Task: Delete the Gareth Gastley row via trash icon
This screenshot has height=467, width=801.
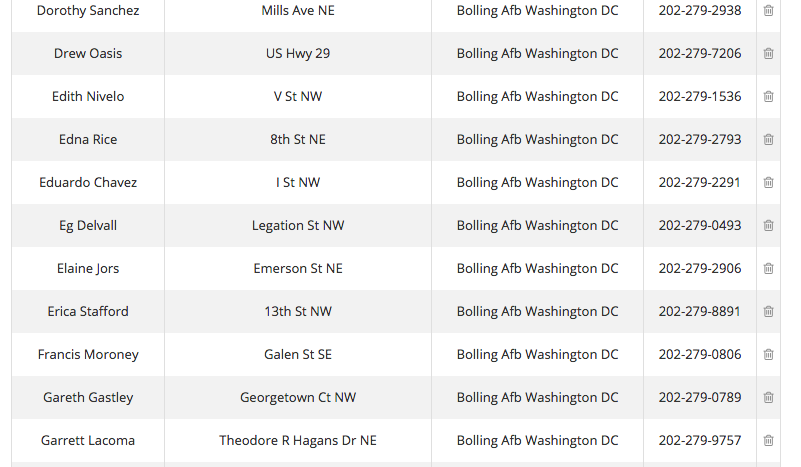Action: 768,397
